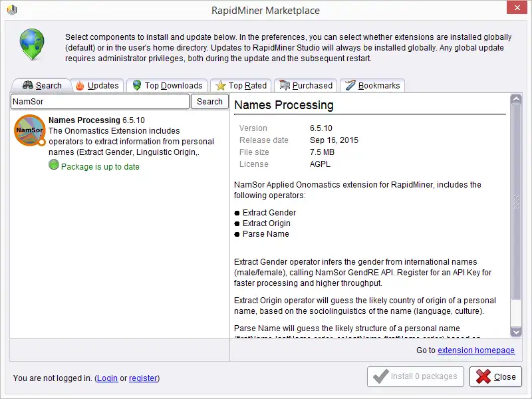
Task: Click the green up-to-date status circle
Action: click(54, 164)
